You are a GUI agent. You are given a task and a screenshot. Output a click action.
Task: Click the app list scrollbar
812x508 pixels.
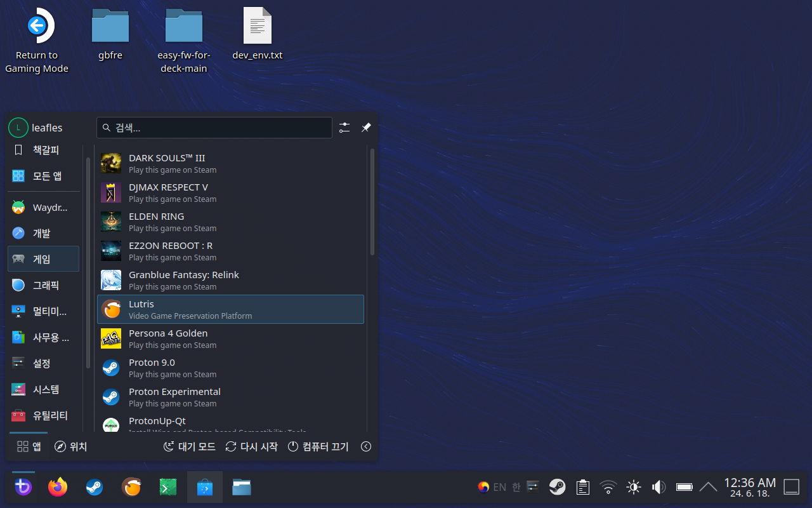coord(372,202)
